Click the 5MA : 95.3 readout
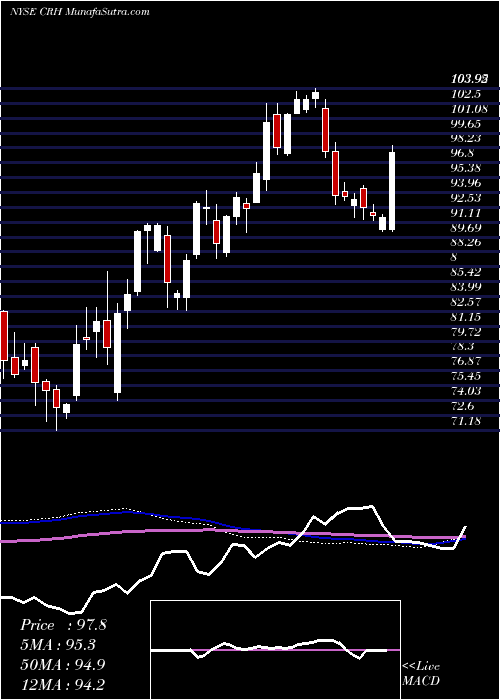 pos(59,645)
